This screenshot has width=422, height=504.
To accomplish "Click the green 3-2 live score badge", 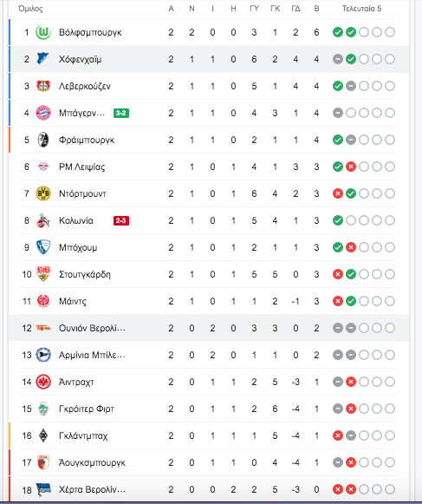I will tap(121, 113).
